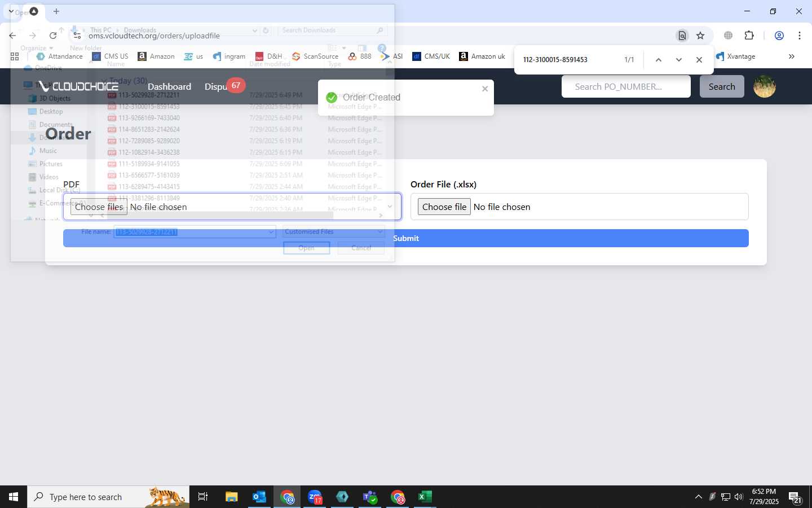Open the 'us' bookmark
This screenshot has width=812, height=508.
point(193,56)
